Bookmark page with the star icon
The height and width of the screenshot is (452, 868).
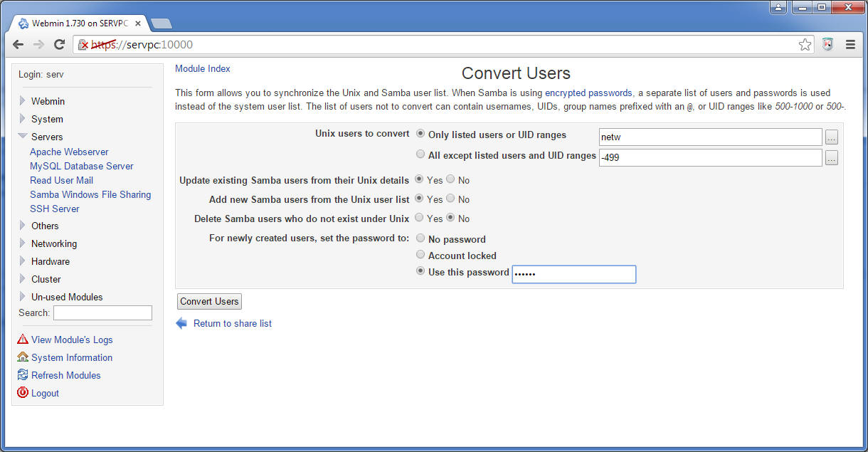coord(805,44)
